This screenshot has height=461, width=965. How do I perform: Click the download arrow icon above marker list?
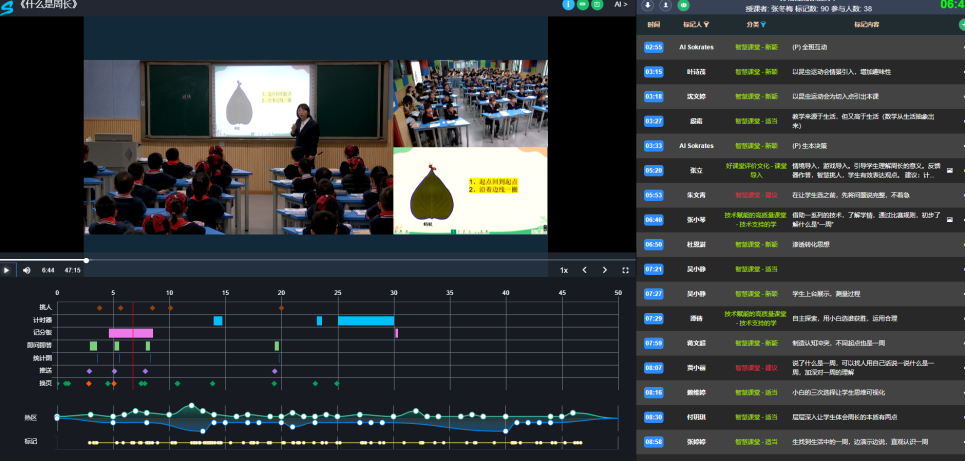click(648, 5)
